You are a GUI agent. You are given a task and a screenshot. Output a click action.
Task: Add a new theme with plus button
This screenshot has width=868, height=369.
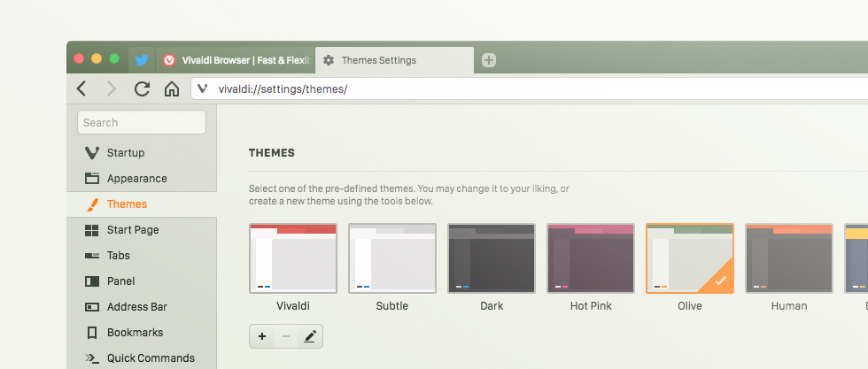point(262,336)
